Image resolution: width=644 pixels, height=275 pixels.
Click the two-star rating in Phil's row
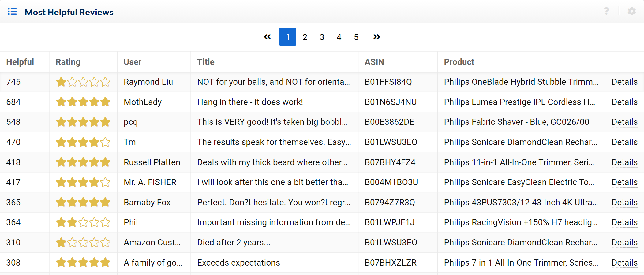click(x=83, y=222)
